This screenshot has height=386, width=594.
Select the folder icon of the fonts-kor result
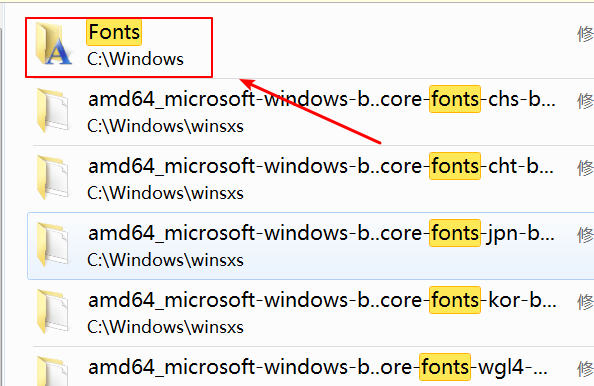coord(53,311)
